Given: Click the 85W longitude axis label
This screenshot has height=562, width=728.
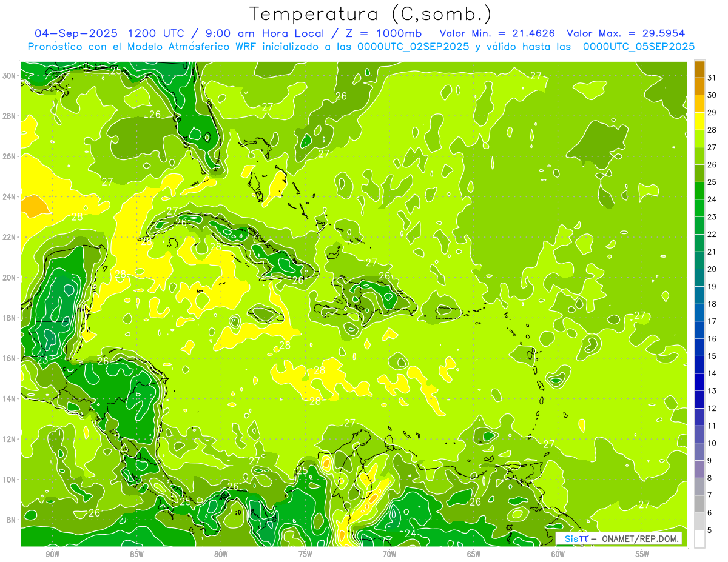Looking at the screenshot, I should (x=137, y=554).
